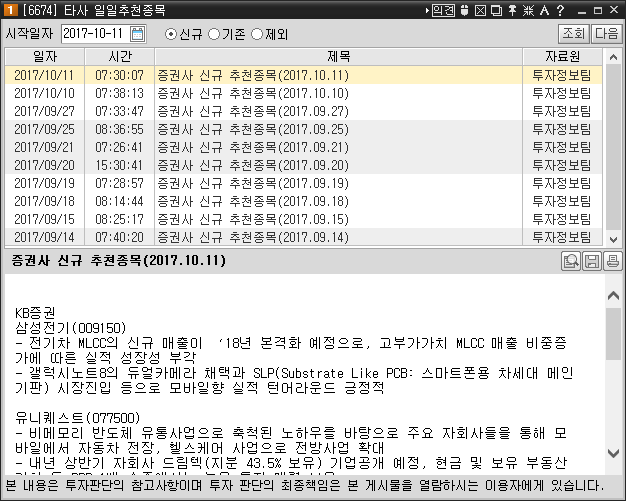Image resolution: width=626 pixels, height=501 pixels.
Task: Open the calendar date picker icon
Action: 137,34
